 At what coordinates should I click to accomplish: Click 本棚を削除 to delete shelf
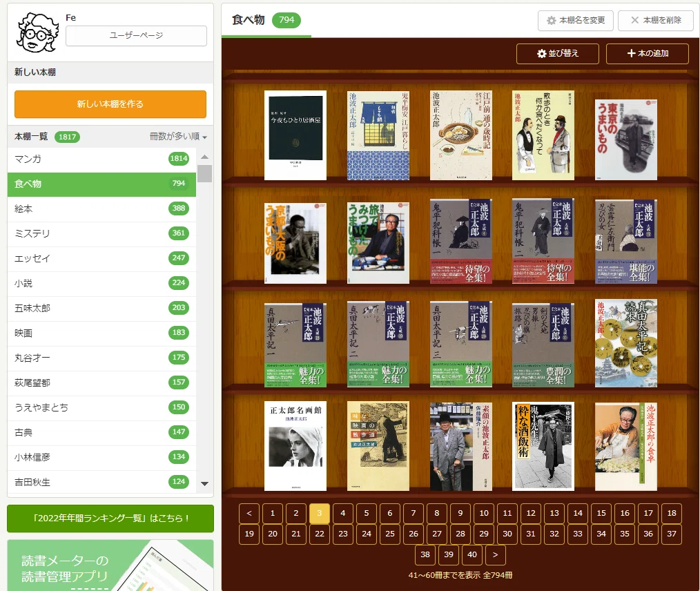pyautogui.click(x=655, y=21)
